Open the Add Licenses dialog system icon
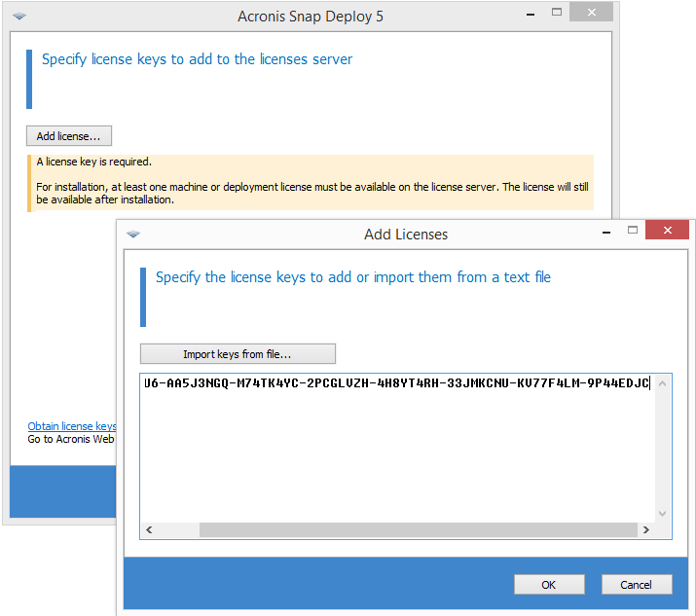 click(x=133, y=235)
